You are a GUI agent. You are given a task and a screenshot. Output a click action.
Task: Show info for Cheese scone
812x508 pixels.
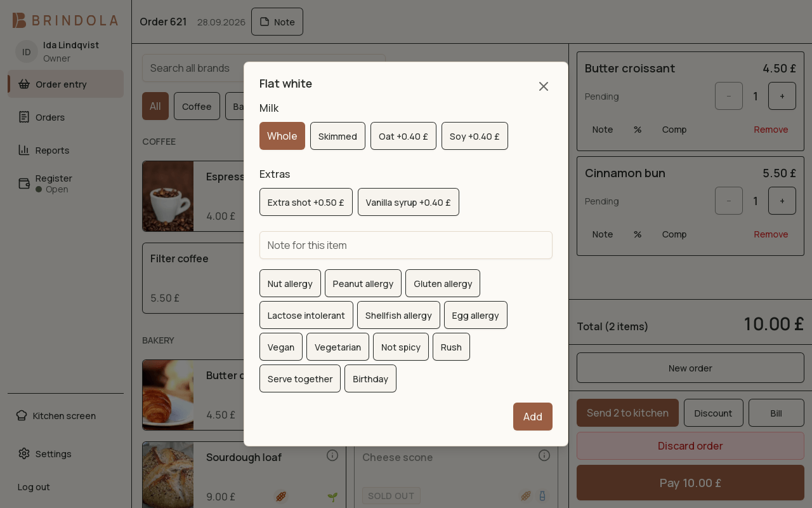544,455
